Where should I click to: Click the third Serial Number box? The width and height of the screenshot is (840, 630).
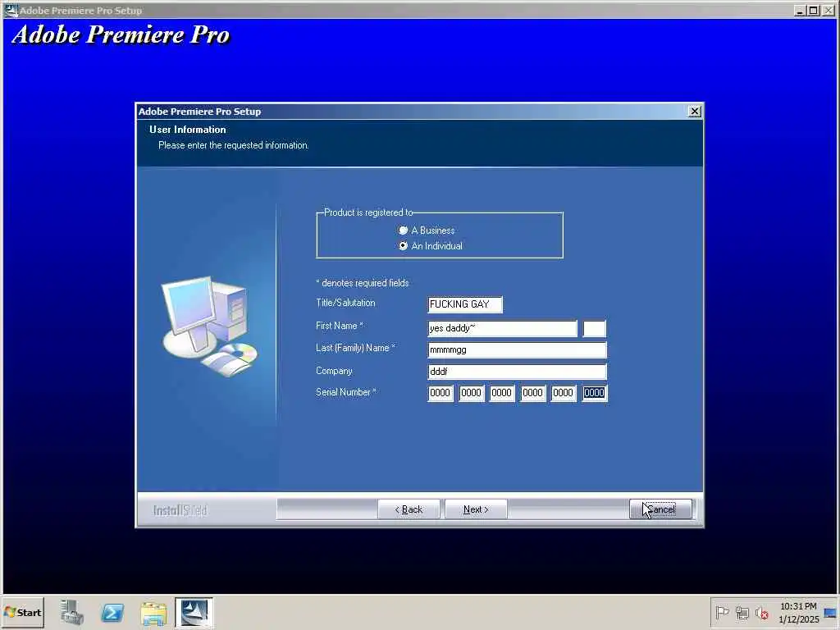point(502,393)
